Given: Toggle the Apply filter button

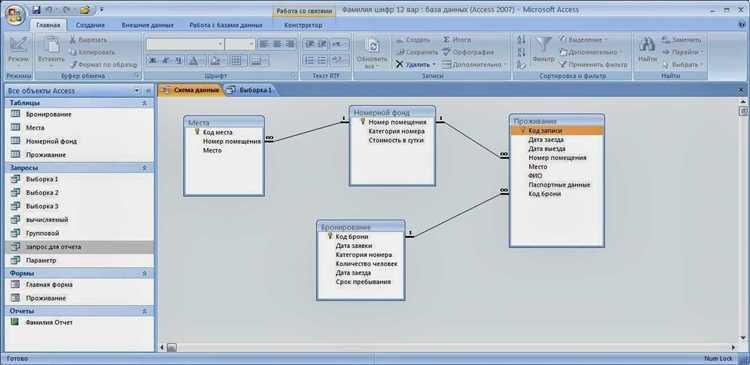Looking at the screenshot, I should click(593, 64).
